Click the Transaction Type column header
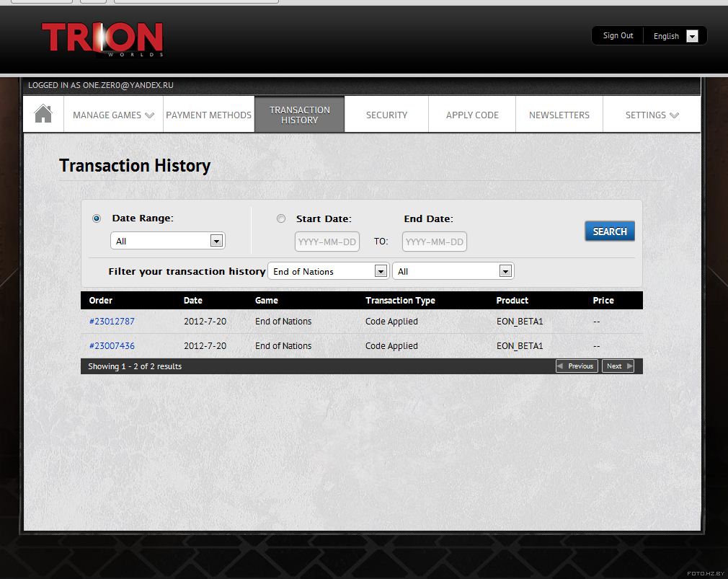728x579 pixels. tap(400, 301)
